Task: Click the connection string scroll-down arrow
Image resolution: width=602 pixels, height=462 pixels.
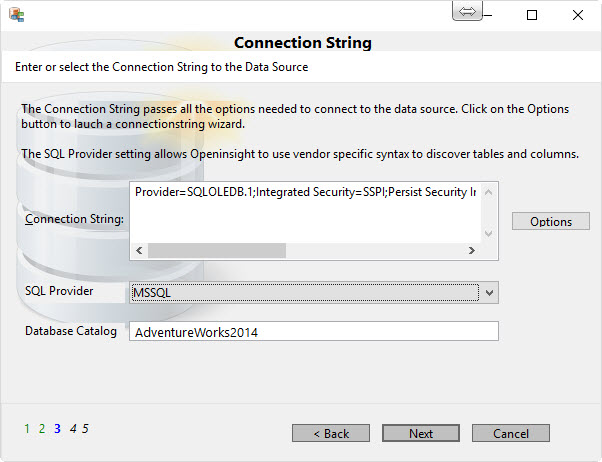Action: (489, 233)
